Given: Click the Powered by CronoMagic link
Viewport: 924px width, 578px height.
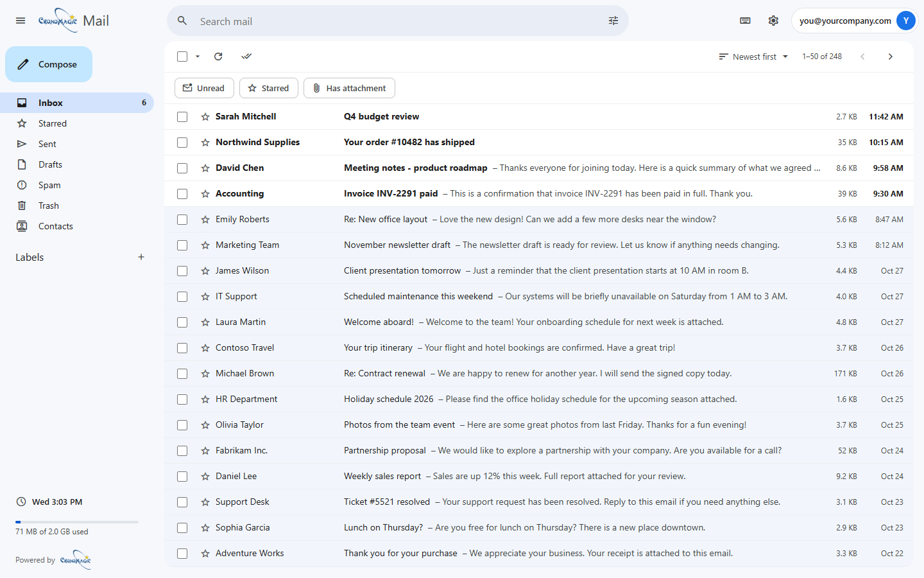Looking at the screenshot, I should click(x=53, y=560).
